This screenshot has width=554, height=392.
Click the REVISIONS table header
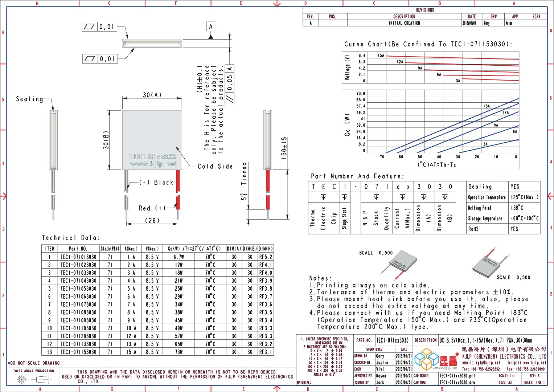pyautogui.click(x=425, y=10)
